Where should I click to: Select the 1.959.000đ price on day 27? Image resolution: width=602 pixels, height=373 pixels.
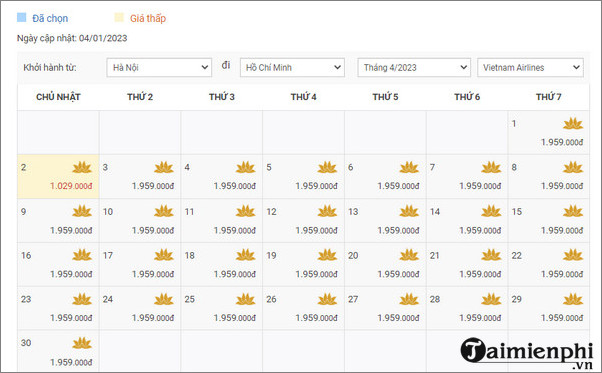(398, 318)
